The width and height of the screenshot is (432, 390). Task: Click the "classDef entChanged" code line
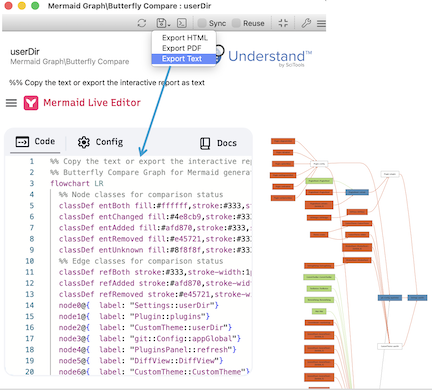155,217
